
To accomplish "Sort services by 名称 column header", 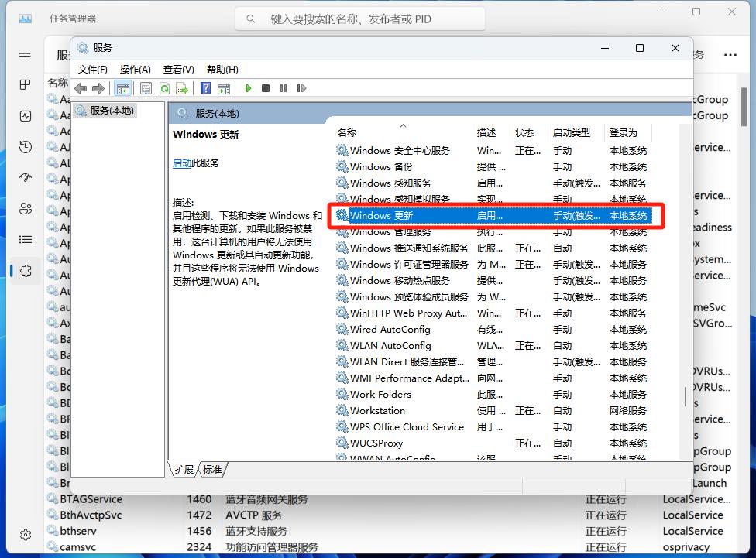I will (x=403, y=132).
